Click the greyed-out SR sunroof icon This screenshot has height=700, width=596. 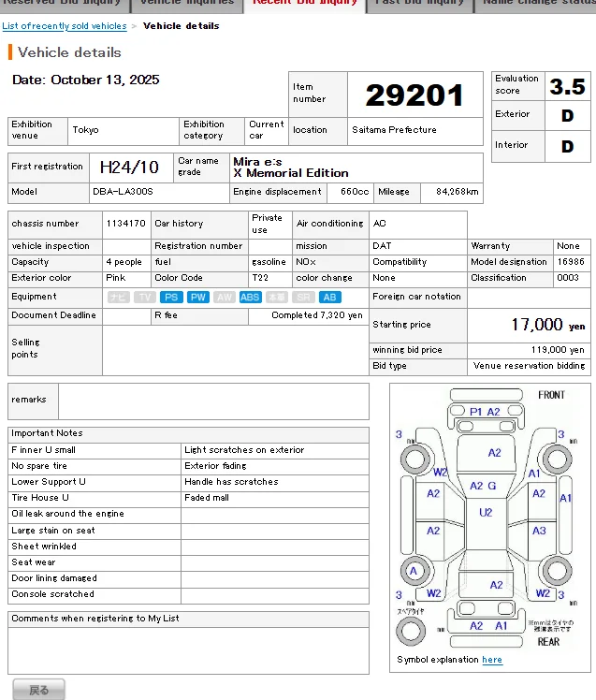[304, 297]
